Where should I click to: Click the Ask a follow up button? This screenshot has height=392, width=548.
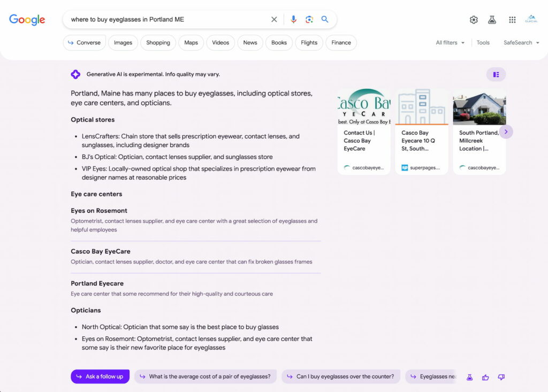[x=100, y=376]
